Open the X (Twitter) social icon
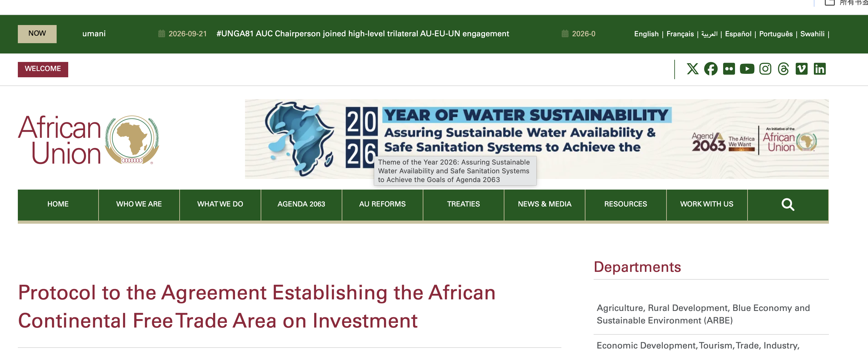The height and width of the screenshot is (351, 868). [692, 69]
